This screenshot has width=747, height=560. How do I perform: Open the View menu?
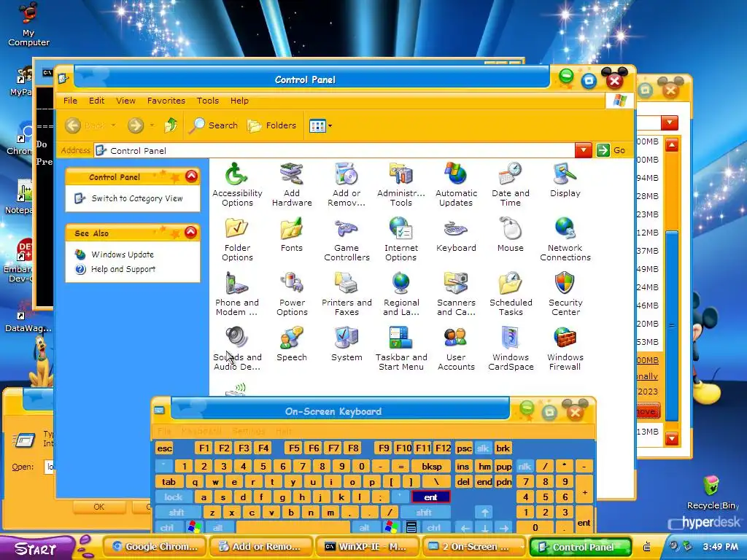(x=125, y=101)
